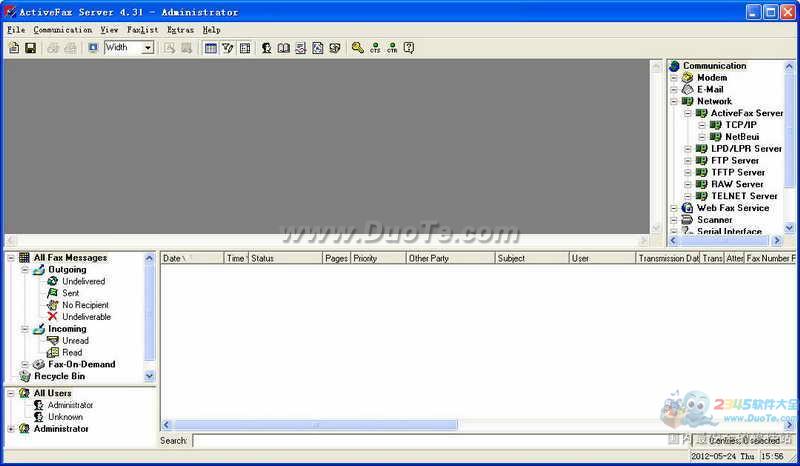The height and width of the screenshot is (466, 800).
Task: Click the help question mark toolbar icon
Action: click(x=409, y=48)
